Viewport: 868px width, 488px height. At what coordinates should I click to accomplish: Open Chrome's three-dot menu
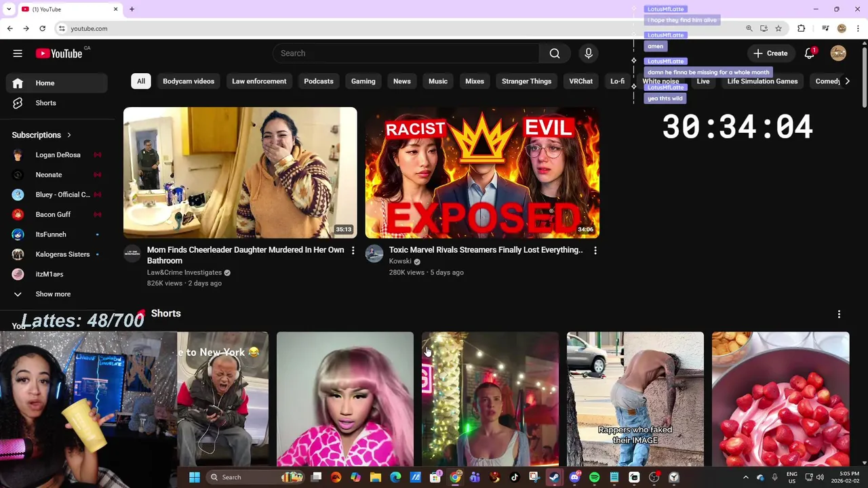click(x=859, y=28)
